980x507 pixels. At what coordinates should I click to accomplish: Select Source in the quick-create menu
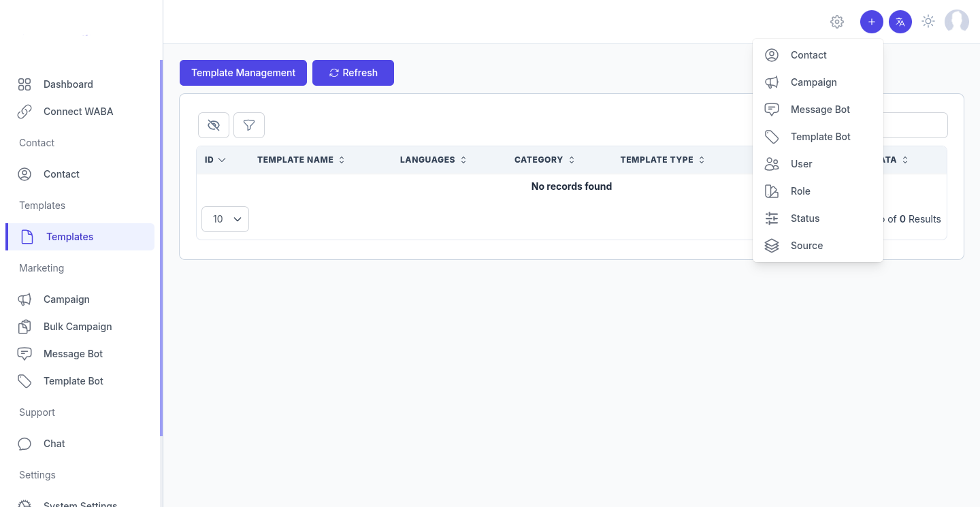pyautogui.click(x=818, y=246)
